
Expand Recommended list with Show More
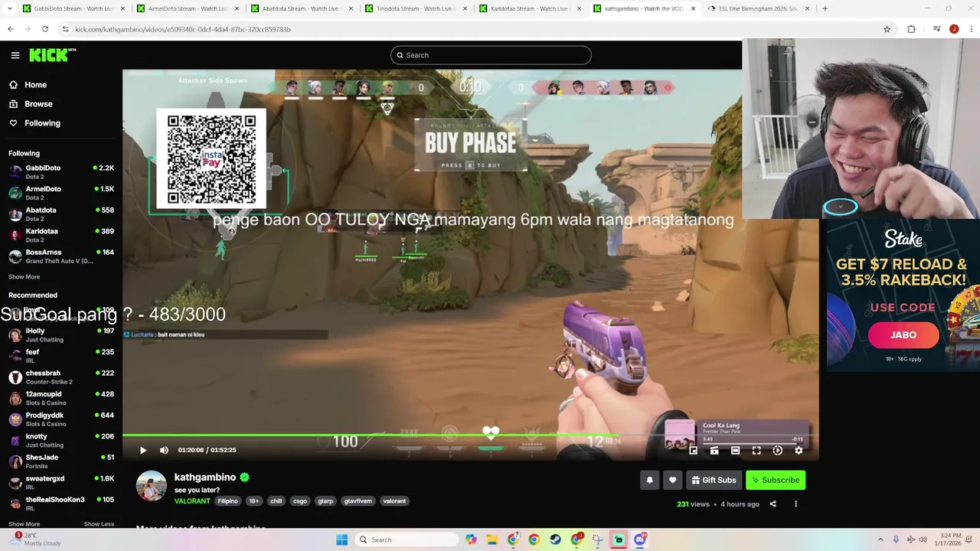(24, 524)
